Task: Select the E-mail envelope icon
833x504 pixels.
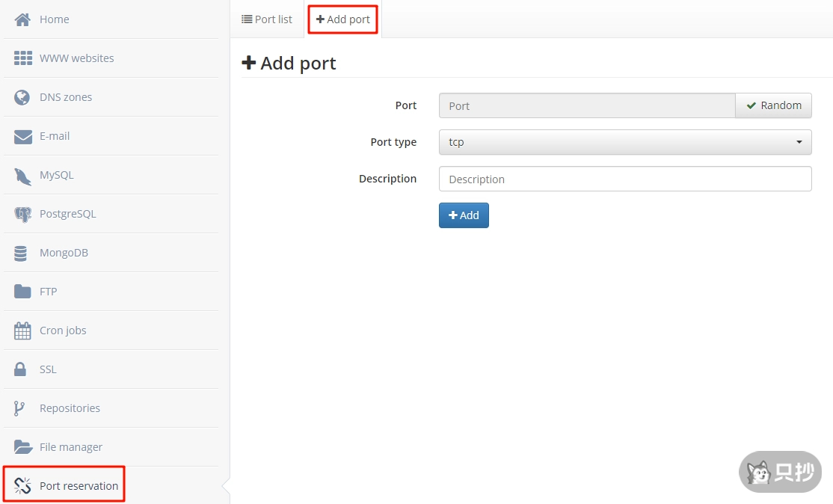Action: click(x=22, y=136)
